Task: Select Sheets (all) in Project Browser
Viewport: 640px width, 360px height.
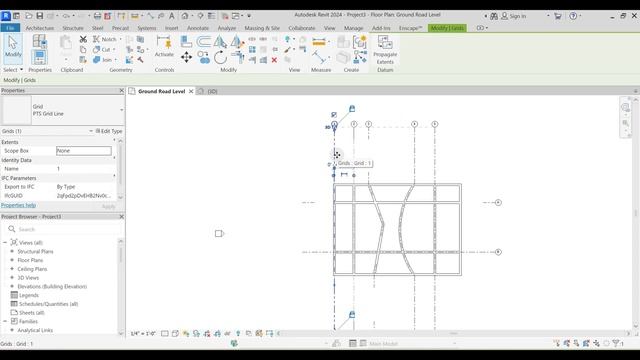Action: click(31, 313)
